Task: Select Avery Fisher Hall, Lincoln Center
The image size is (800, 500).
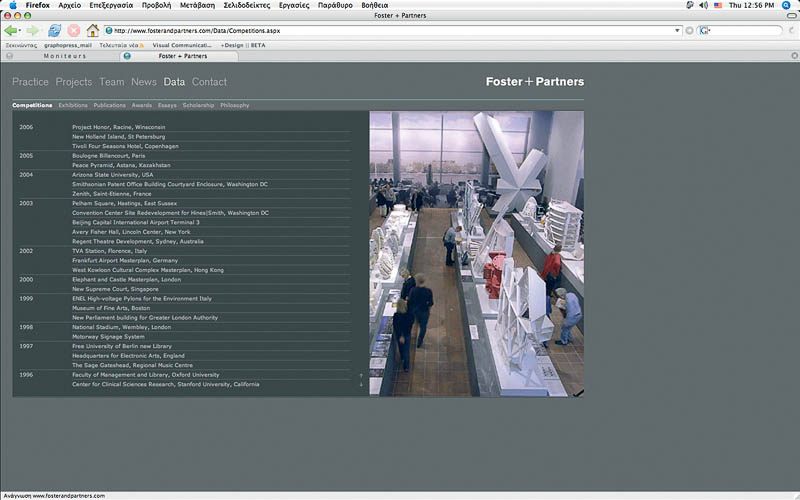Action: tap(131, 232)
